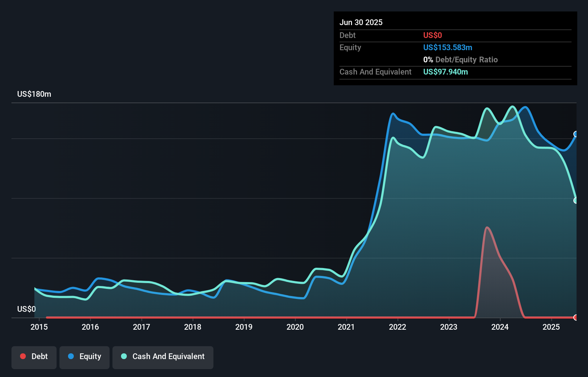Click the 2024 year label on the x-axis
The image size is (588, 377).
pos(500,327)
